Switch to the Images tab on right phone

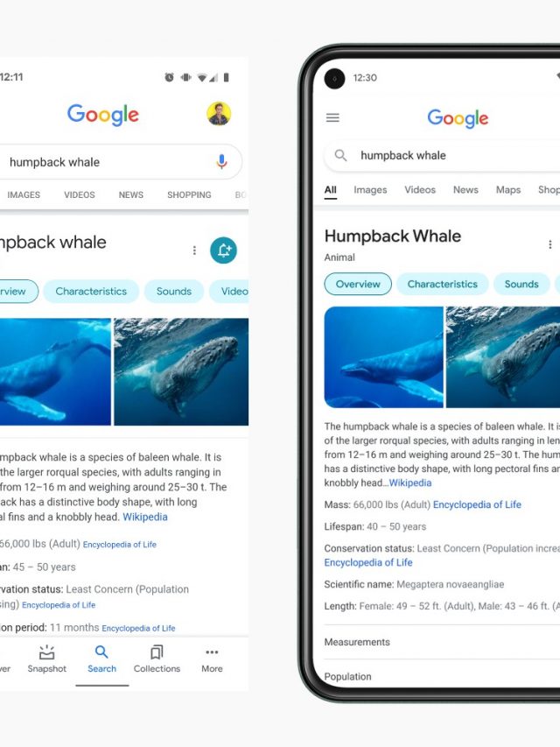(x=370, y=190)
